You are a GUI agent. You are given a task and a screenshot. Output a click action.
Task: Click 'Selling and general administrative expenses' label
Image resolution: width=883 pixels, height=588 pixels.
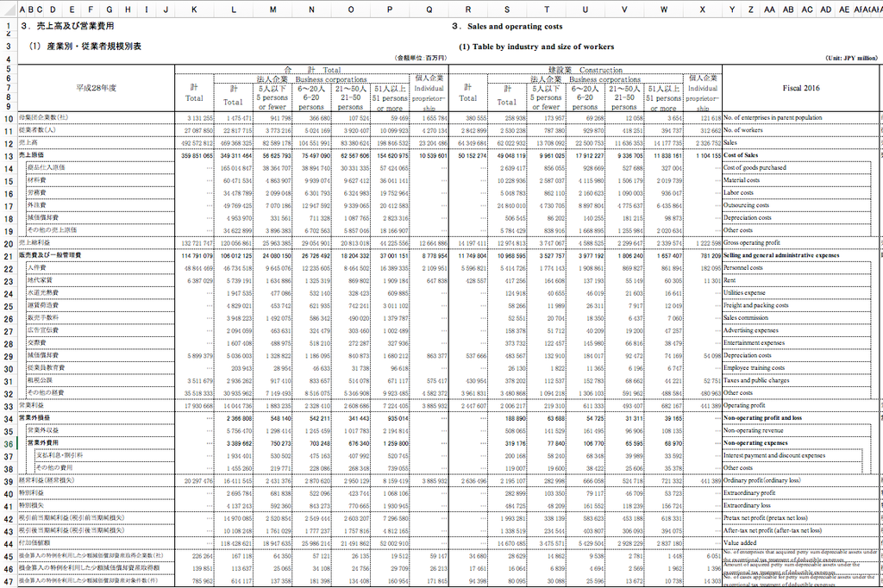pos(781,255)
